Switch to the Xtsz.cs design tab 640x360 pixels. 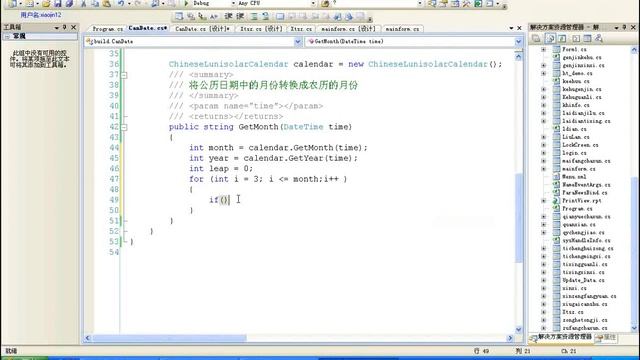coord(261,29)
